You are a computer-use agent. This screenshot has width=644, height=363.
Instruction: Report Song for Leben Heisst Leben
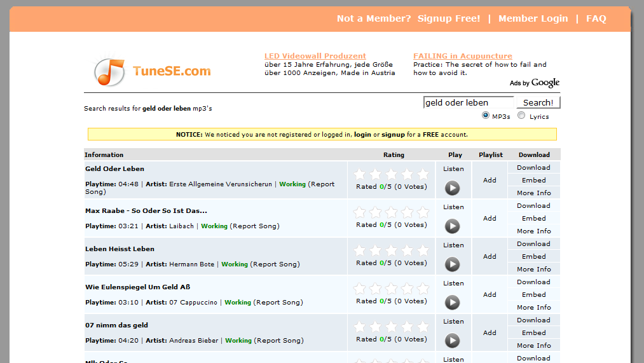[275, 264]
